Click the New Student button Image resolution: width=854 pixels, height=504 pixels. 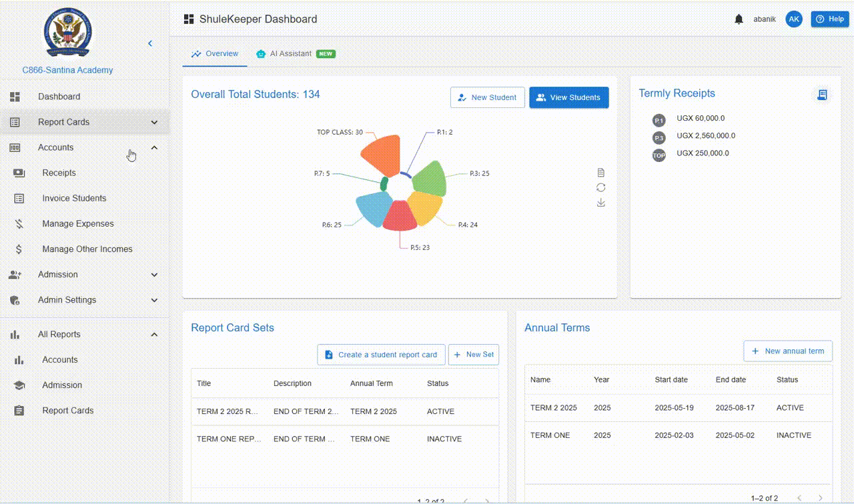[x=488, y=97]
